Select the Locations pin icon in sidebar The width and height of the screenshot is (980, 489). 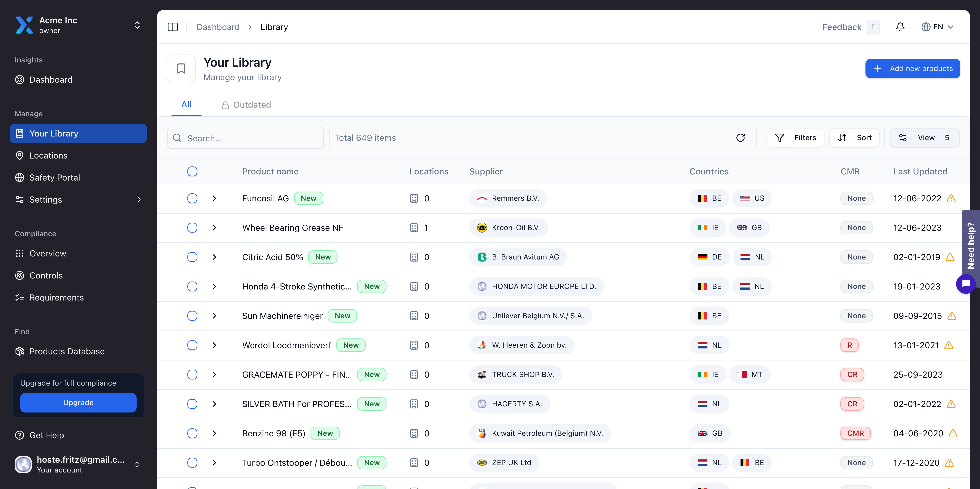pyautogui.click(x=19, y=155)
